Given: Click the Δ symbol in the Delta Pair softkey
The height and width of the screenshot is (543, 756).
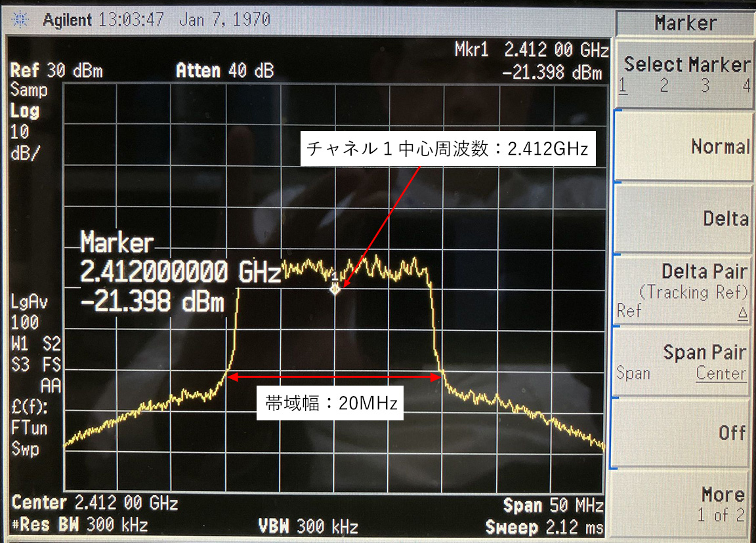Looking at the screenshot, I should pos(743,314).
